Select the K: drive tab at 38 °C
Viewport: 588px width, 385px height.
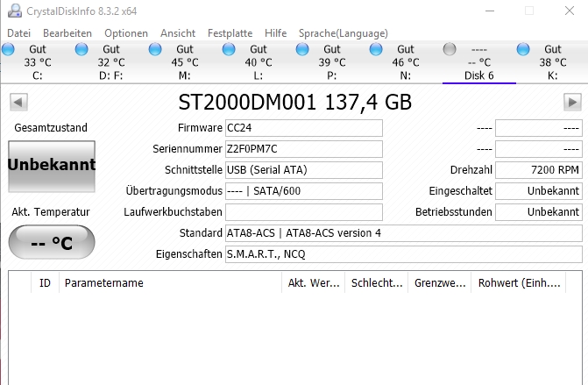click(552, 62)
